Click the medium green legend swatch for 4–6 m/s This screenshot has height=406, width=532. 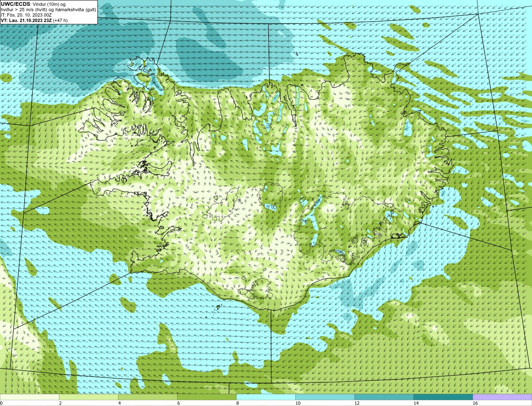[148, 397]
